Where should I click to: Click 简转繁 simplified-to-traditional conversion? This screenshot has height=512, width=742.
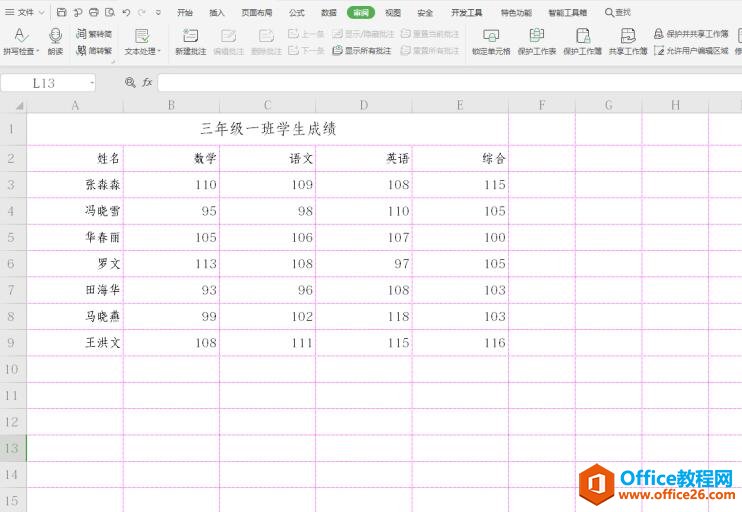pos(94,50)
